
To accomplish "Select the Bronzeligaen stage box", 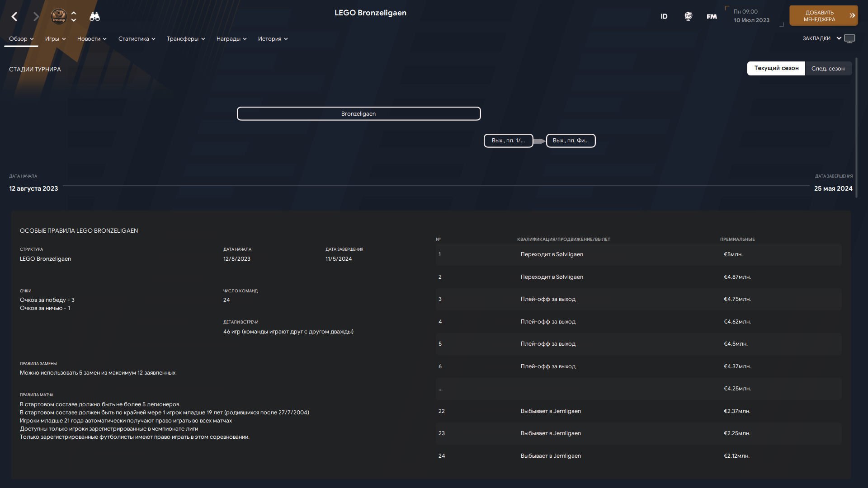I will pyautogui.click(x=359, y=113).
